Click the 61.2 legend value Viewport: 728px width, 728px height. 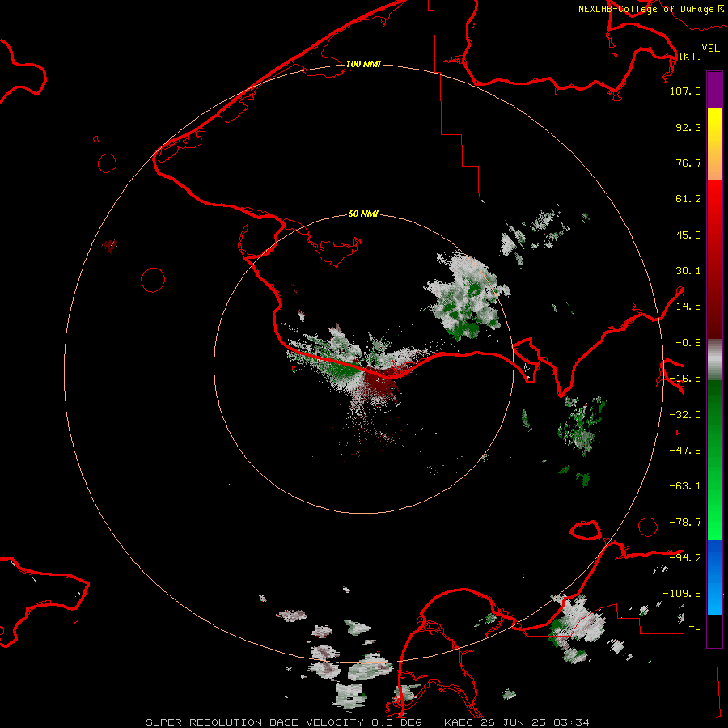point(688,199)
